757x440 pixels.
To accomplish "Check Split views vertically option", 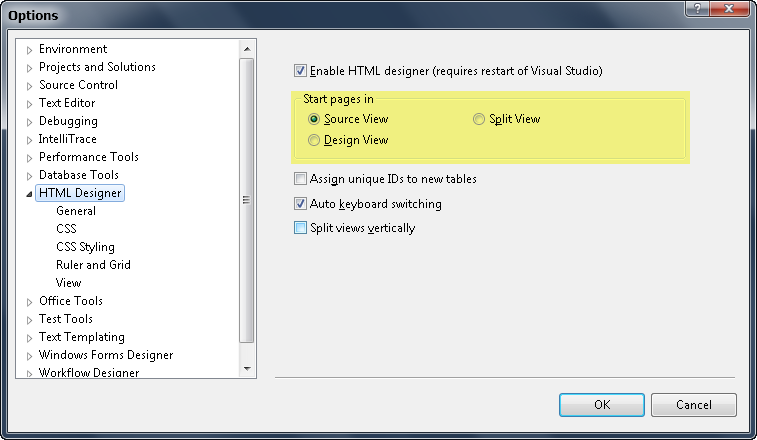I will pos(300,228).
